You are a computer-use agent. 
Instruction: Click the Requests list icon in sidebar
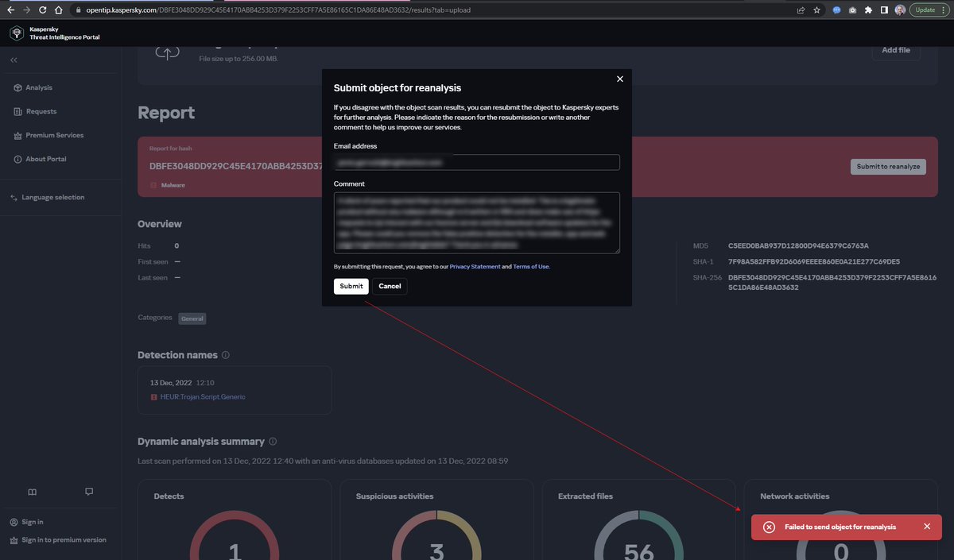(x=17, y=111)
